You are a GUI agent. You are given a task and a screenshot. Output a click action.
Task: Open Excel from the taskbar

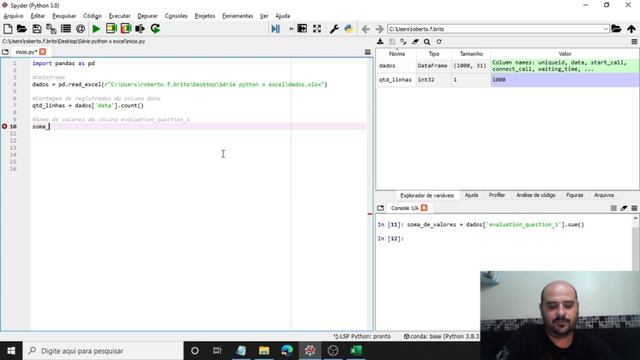tap(356, 350)
